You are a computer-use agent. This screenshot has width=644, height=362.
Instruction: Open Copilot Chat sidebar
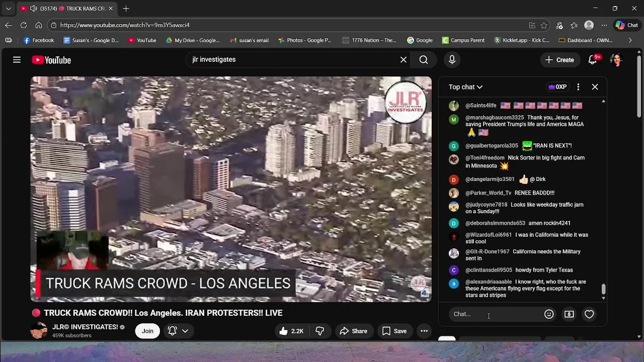click(627, 25)
